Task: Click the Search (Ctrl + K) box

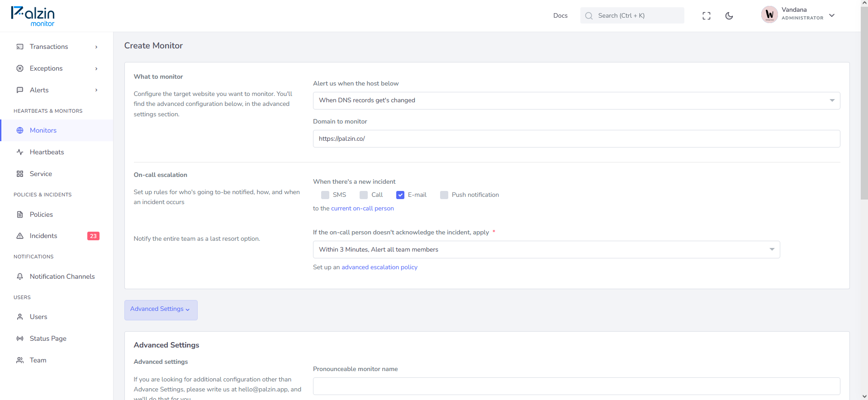Action: (x=632, y=15)
